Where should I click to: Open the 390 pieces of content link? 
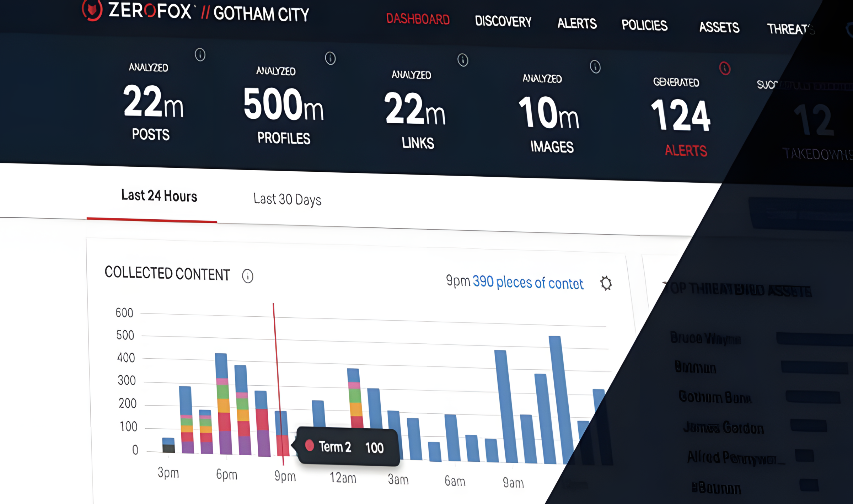[x=528, y=283]
